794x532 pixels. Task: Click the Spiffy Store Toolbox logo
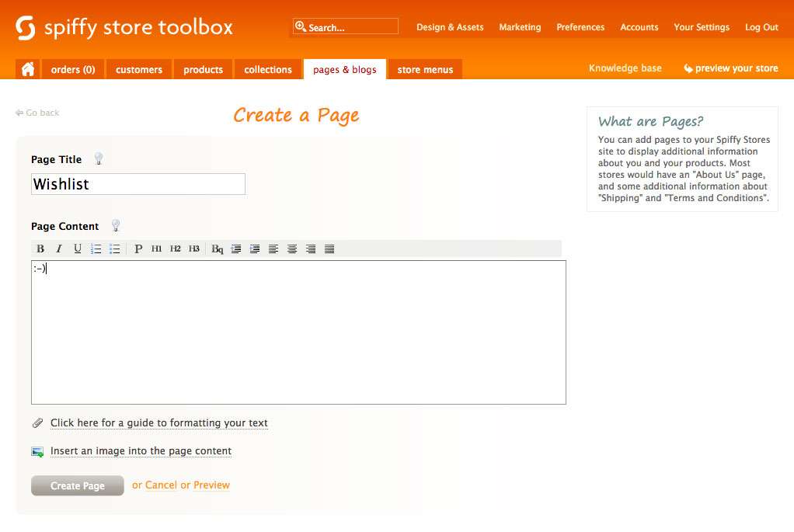tap(124, 27)
